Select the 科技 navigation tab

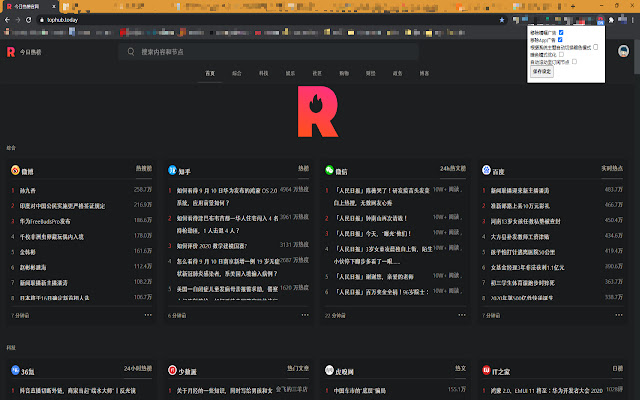(263, 73)
